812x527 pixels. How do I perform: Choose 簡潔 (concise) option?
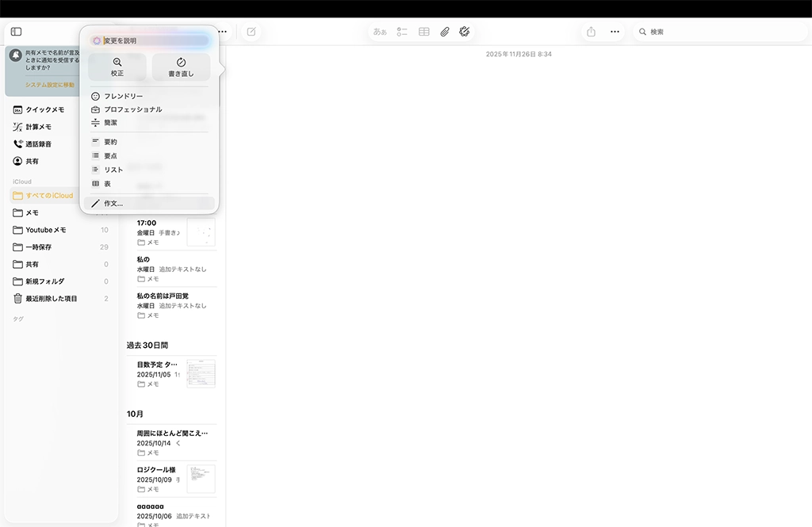point(110,123)
